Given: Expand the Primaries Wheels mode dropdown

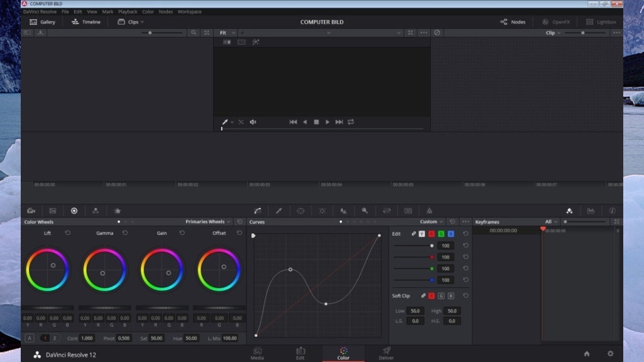Looking at the screenshot, I should point(208,222).
